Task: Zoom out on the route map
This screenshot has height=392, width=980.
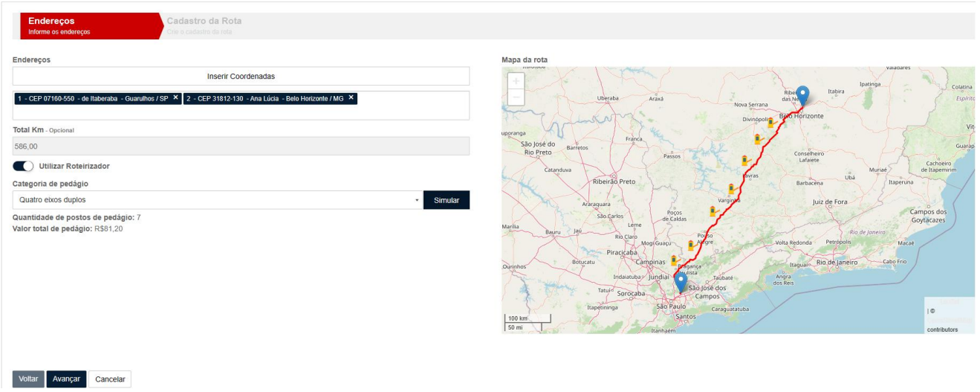Action: (x=516, y=97)
